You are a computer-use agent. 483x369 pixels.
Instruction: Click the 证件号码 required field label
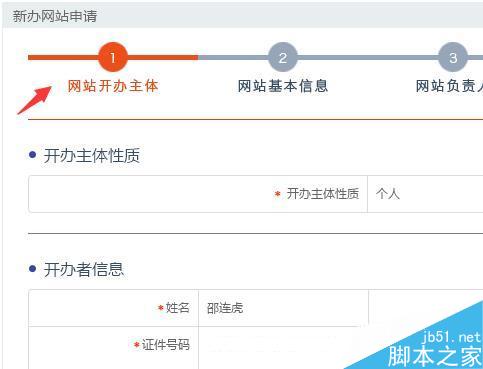tap(166, 345)
